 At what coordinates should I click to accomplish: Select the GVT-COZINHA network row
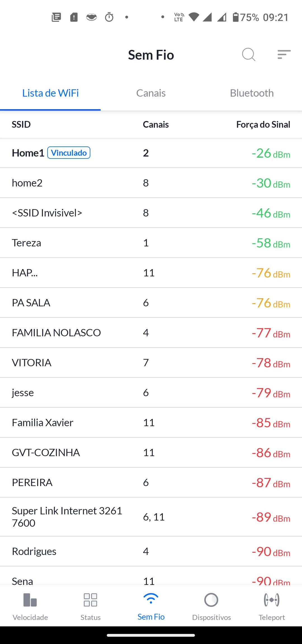coord(46,453)
